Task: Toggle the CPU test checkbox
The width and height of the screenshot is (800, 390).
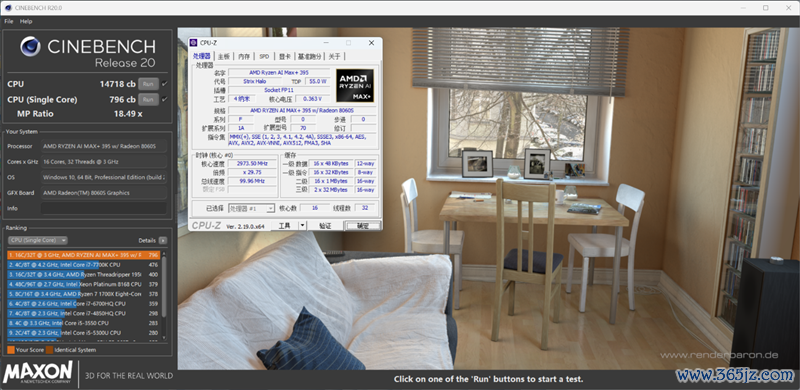Action: (x=164, y=84)
